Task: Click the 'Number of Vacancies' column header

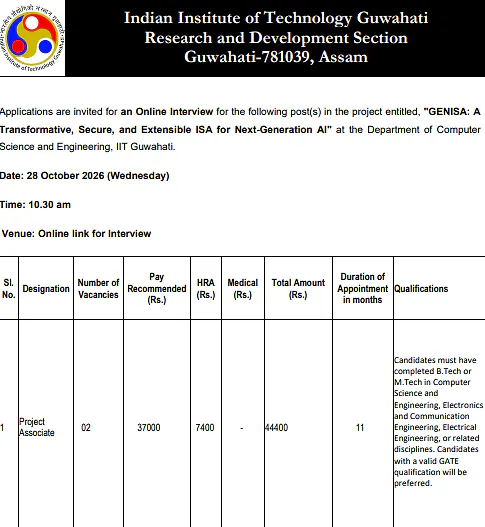Action: 98,289
